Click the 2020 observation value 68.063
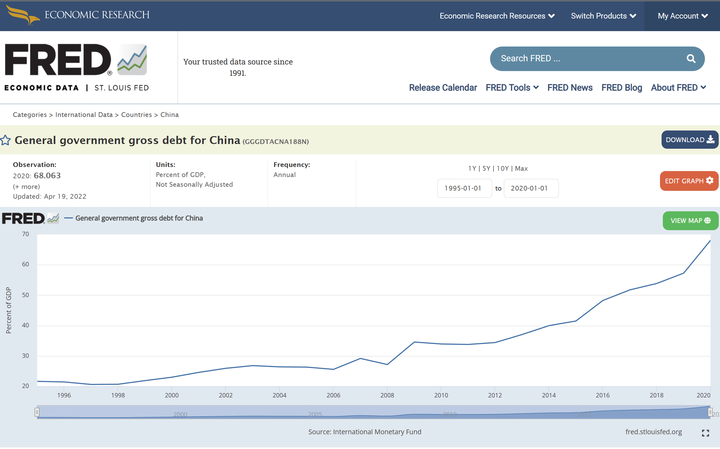Screen dimensions: 720x449 (x=47, y=175)
